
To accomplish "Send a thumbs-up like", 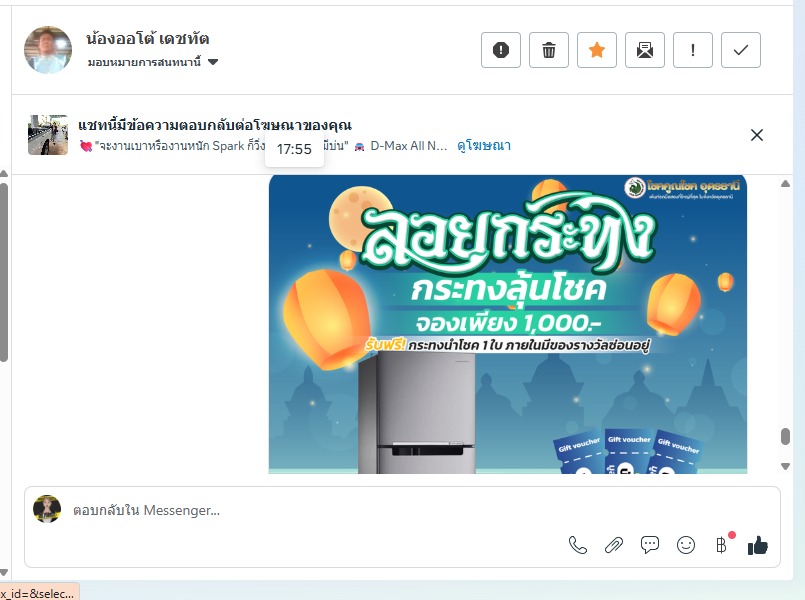I will tap(758, 545).
